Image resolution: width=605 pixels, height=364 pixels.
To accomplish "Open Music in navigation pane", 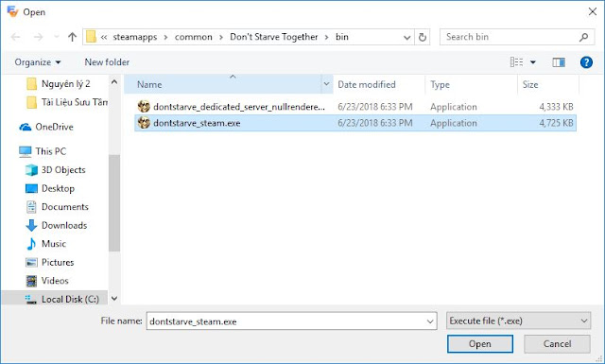I will pyautogui.click(x=45, y=244).
